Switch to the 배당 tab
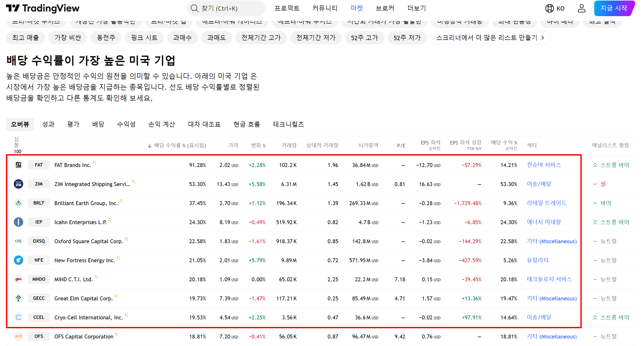This screenshot has height=346, width=644. click(x=98, y=124)
